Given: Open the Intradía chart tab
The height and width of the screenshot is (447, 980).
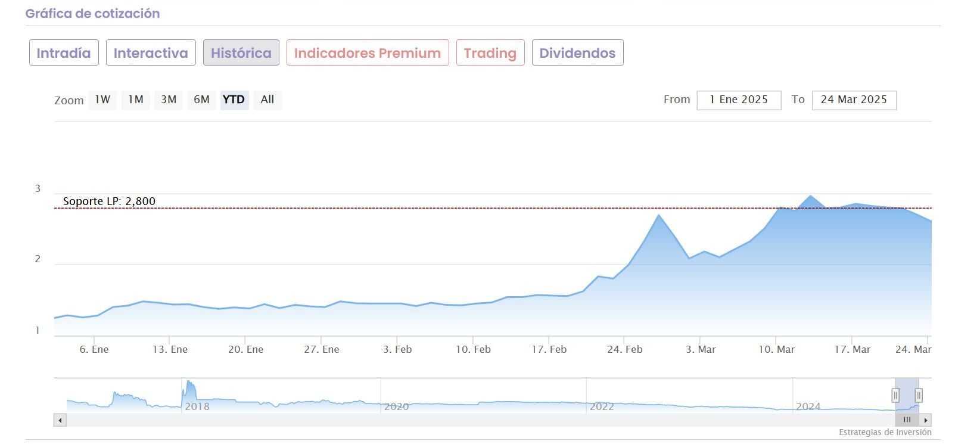Looking at the screenshot, I should (x=64, y=53).
